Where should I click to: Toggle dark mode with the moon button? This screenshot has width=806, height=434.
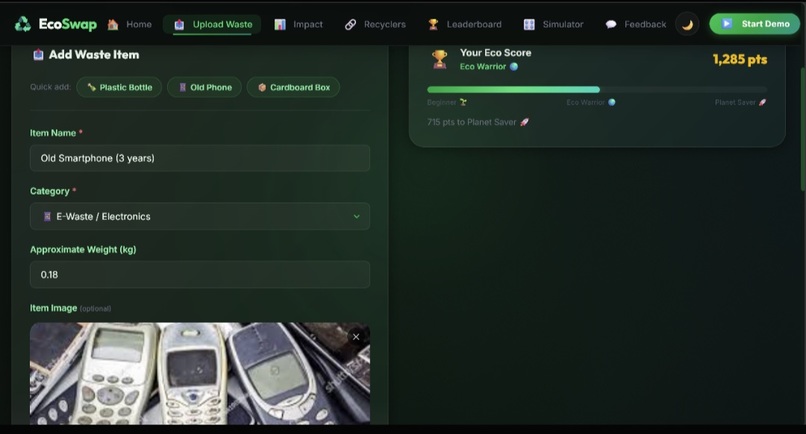click(x=687, y=24)
